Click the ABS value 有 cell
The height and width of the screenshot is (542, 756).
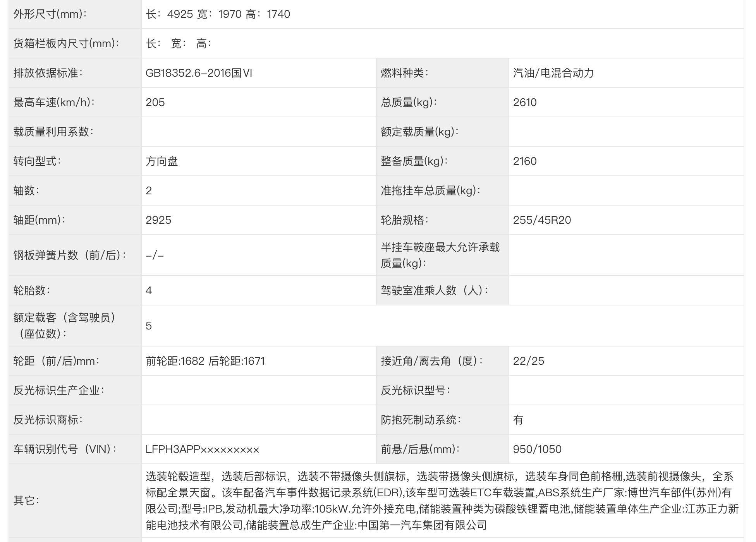click(x=518, y=420)
